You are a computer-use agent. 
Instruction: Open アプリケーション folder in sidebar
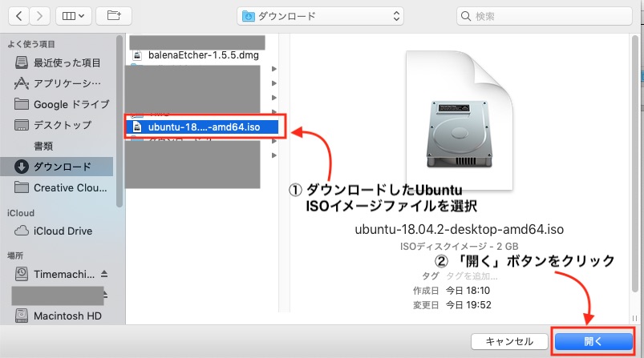pos(67,83)
